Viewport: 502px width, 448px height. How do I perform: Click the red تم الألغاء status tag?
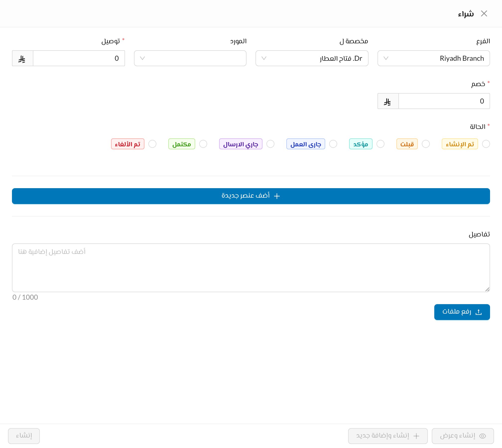[x=128, y=144]
